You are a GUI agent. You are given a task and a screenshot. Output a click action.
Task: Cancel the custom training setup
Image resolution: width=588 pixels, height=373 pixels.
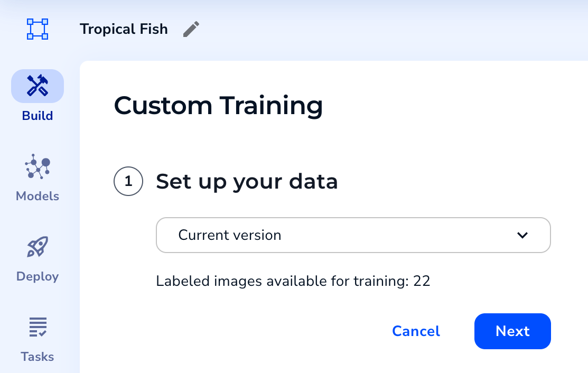point(415,331)
